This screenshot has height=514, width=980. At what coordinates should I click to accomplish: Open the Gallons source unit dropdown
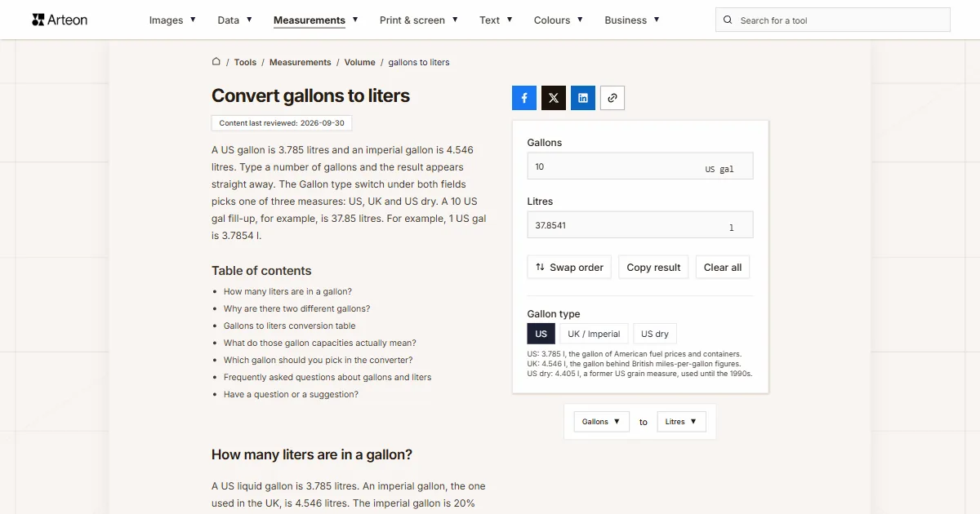[602, 422]
